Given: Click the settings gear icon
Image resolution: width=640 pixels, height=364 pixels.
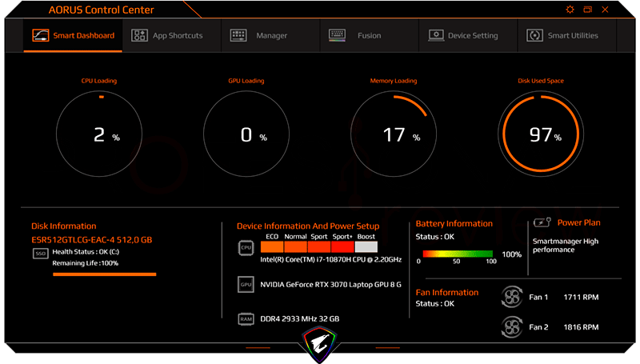Looking at the screenshot, I should 570,10.
